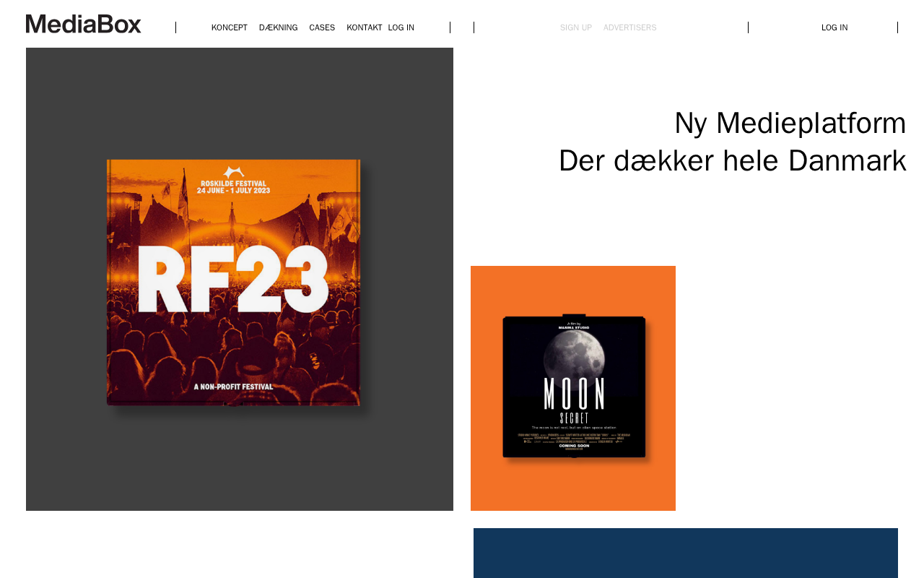Click the far-right LOG IN link

[x=834, y=27]
